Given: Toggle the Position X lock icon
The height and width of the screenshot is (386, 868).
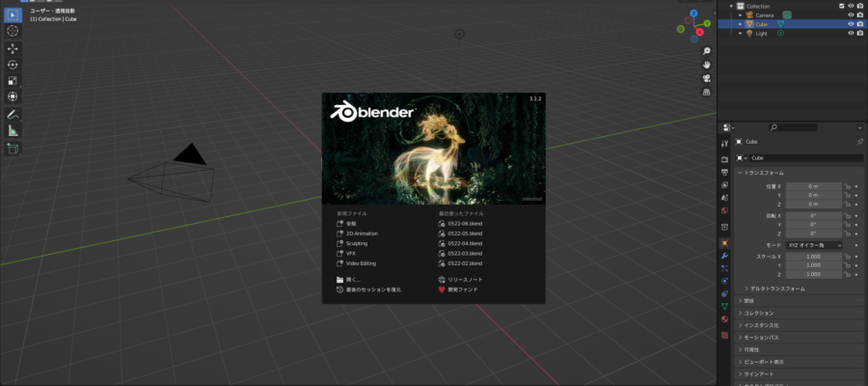Looking at the screenshot, I should [x=847, y=186].
